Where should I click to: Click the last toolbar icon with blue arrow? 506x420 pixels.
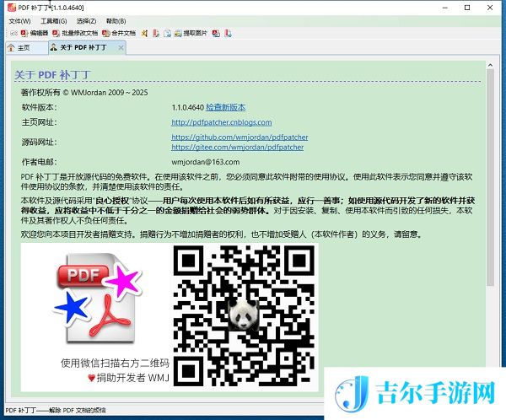pyautogui.click(x=229, y=33)
